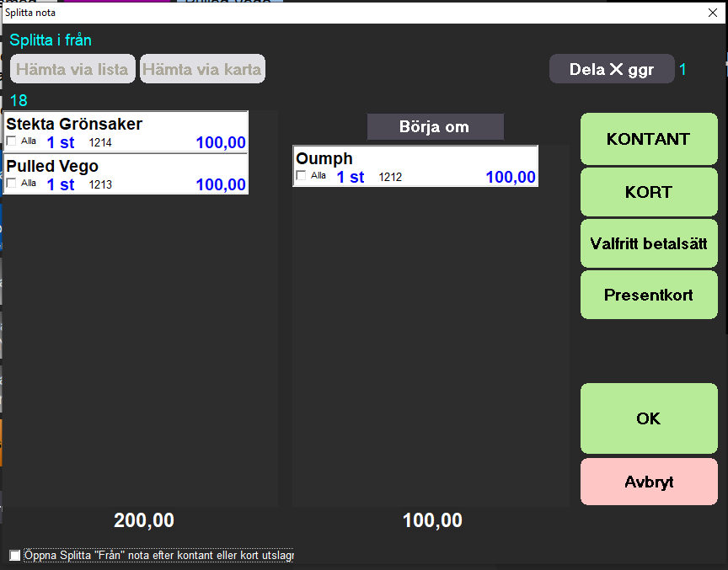Select the Stekta Grönsaker item row

coord(126,125)
